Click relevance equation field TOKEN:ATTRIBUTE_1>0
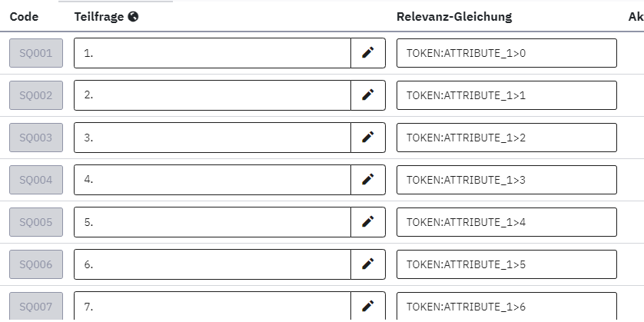Screen dimensions: 644x322 click(x=506, y=53)
